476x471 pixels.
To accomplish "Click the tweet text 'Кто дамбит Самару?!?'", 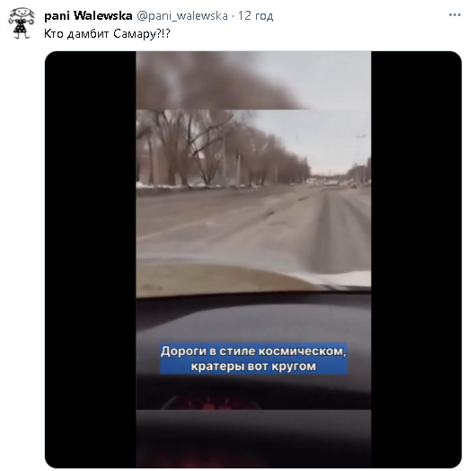I will (107, 34).
